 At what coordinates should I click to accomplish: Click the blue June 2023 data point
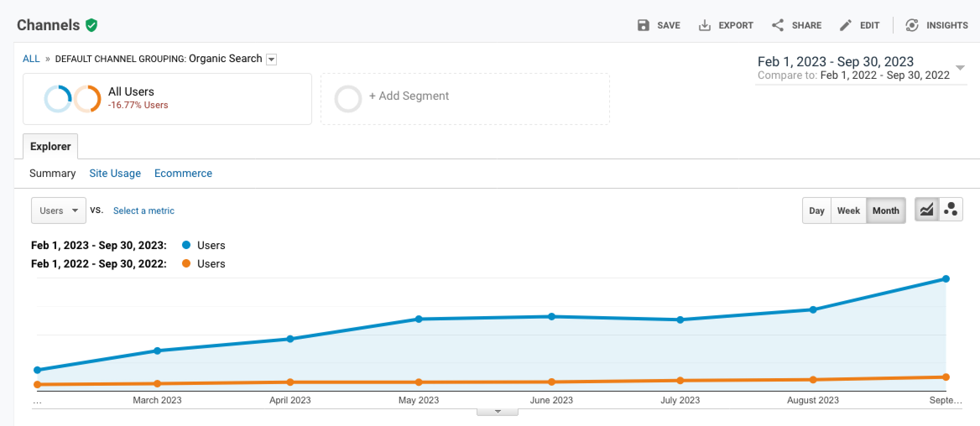point(552,317)
